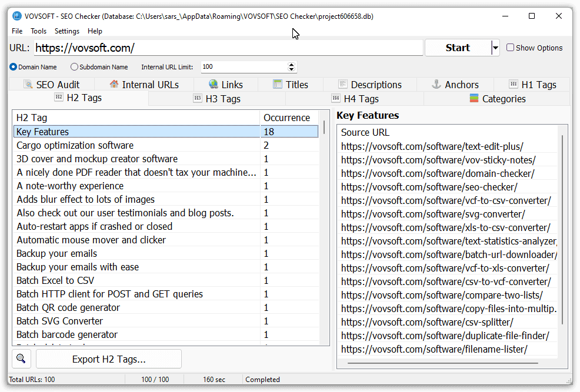The height and width of the screenshot is (392, 580).
Task: Click the H3 Tags tab icon
Action: point(198,98)
